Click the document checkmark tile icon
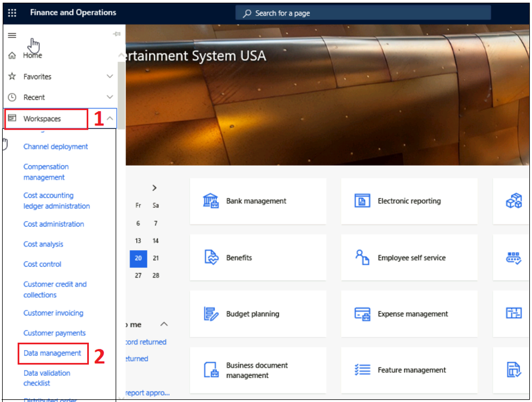 coord(514,370)
